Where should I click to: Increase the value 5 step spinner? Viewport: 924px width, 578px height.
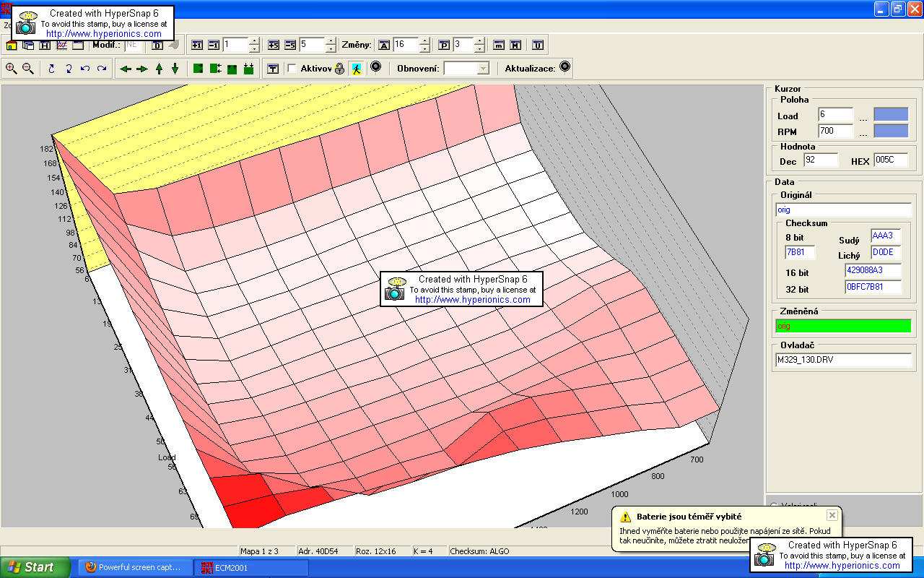[331, 41]
